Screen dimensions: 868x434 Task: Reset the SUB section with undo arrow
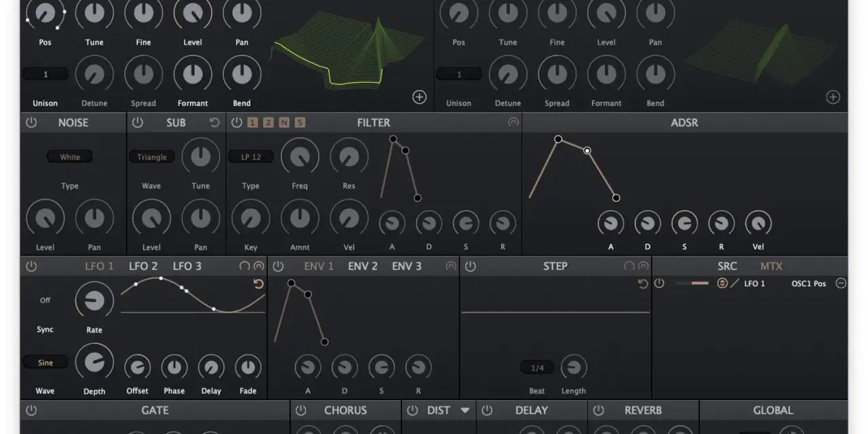215,123
